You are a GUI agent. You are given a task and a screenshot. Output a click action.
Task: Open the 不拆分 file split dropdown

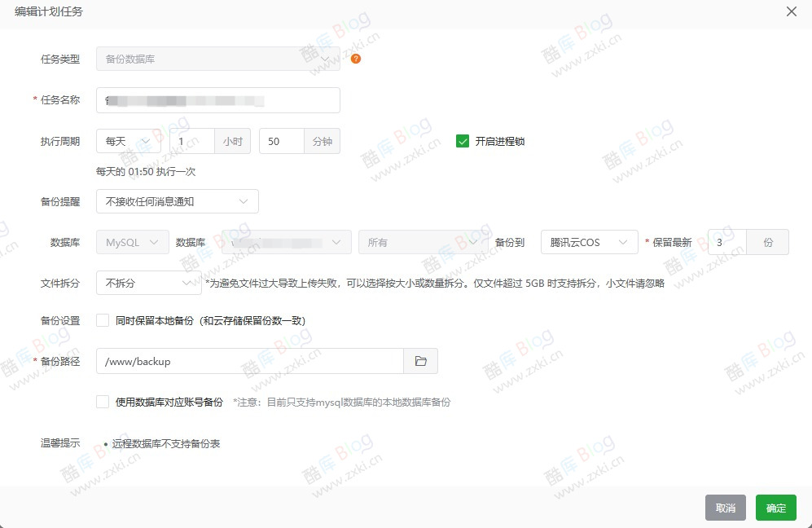click(147, 283)
